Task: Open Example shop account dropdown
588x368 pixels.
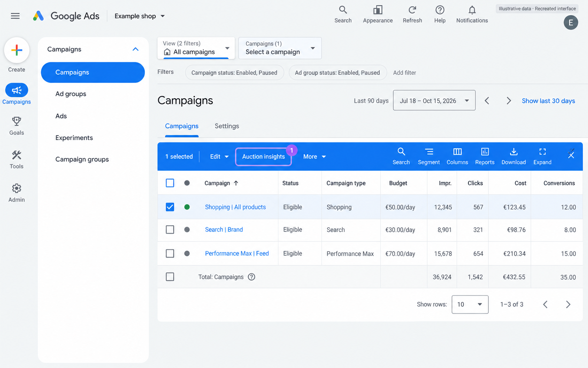Action: click(x=140, y=16)
